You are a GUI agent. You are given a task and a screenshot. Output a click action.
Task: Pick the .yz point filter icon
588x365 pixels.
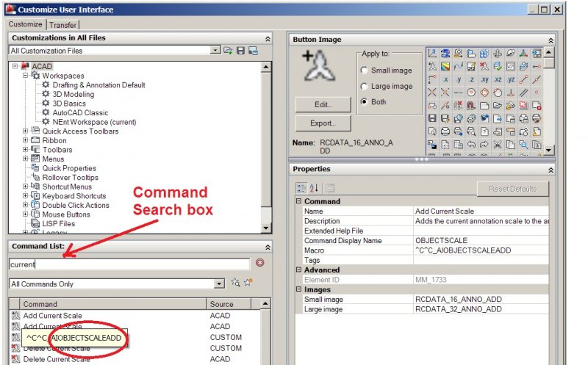pyautogui.click(x=511, y=79)
